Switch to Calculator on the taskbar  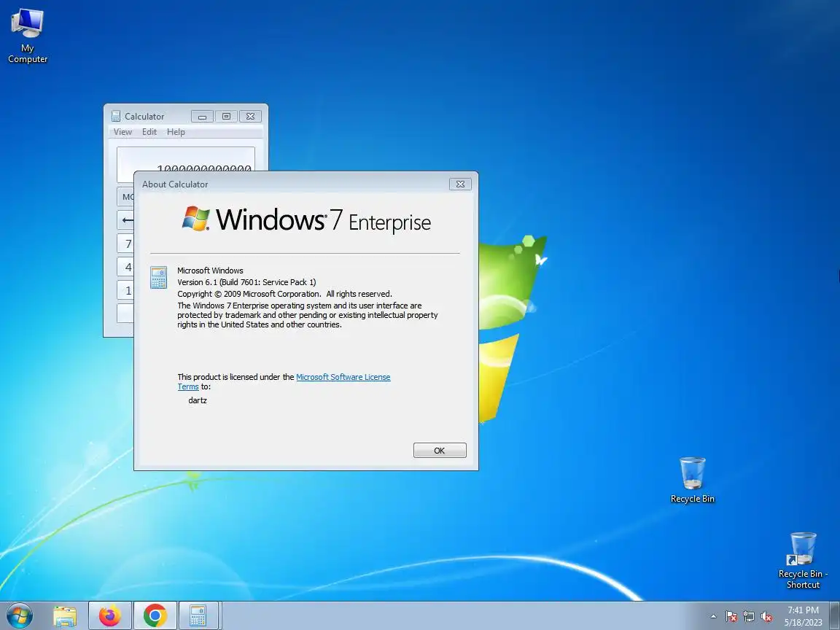coord(198,615)
